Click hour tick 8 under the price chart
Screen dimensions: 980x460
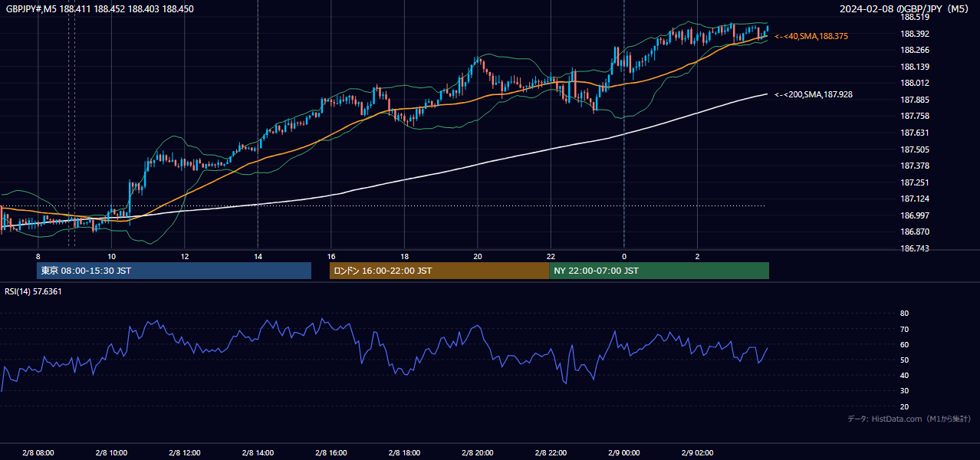click(38, 256)
